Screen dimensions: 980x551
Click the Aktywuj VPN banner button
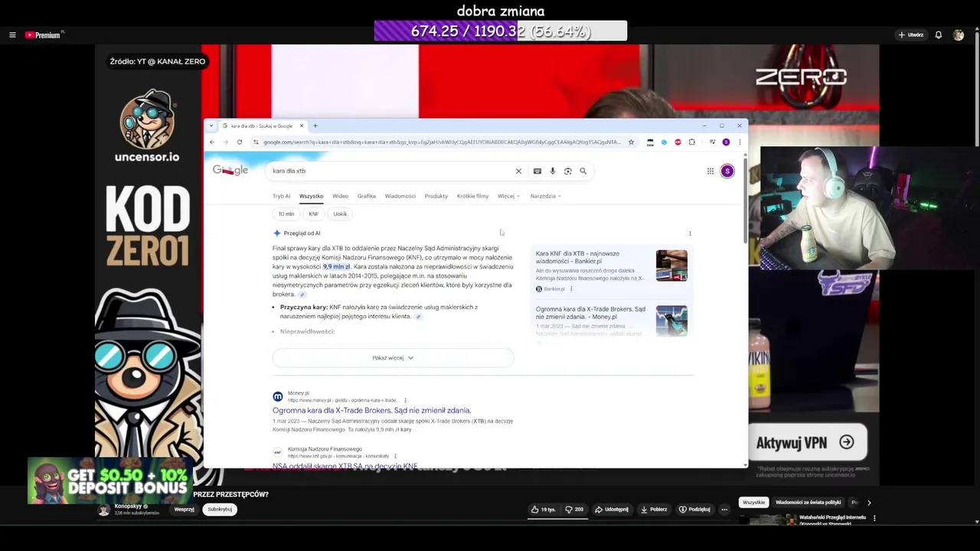pyautogui.click(x=808, y=442)
